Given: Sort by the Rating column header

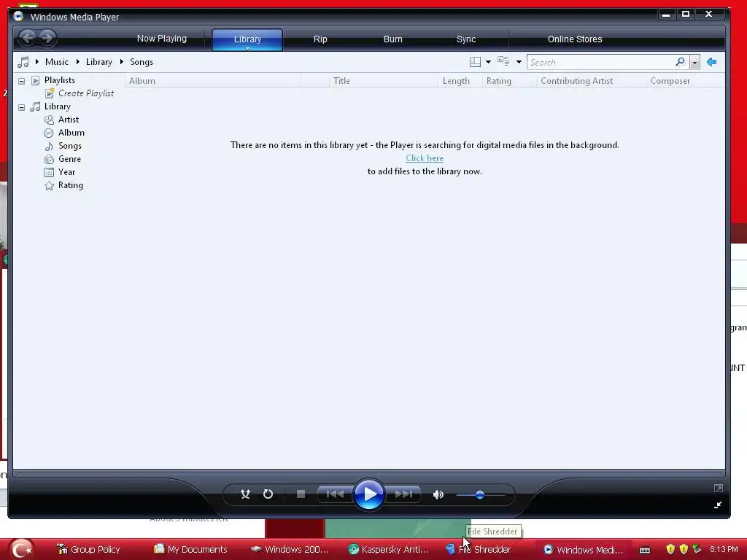Looking at the screenshot, I should point(509,81).
